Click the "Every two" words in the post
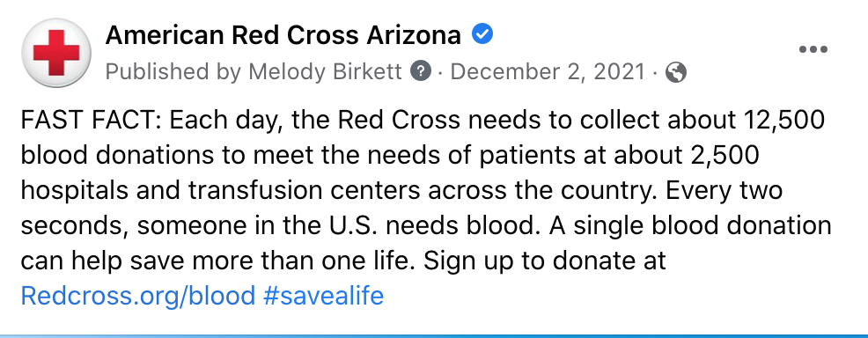The height and width of the screenshot is (338, 868). (725, 191)
